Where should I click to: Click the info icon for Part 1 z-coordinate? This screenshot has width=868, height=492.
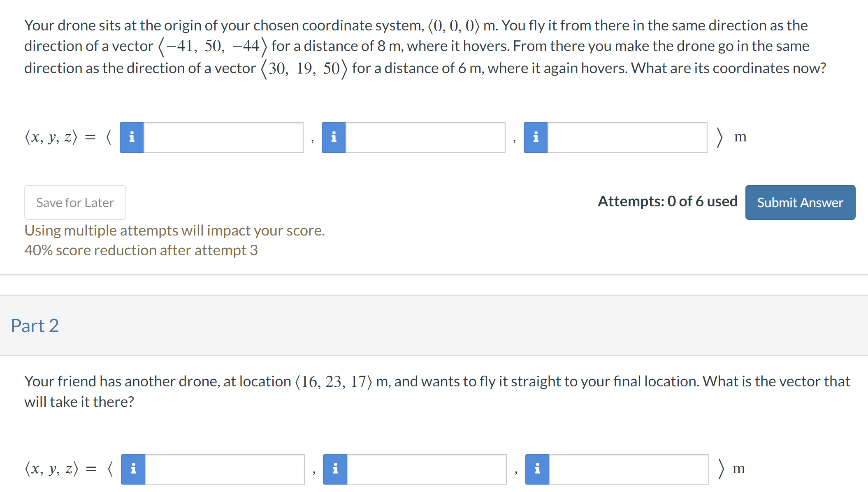pyautogui.click(x=536, y=137)
